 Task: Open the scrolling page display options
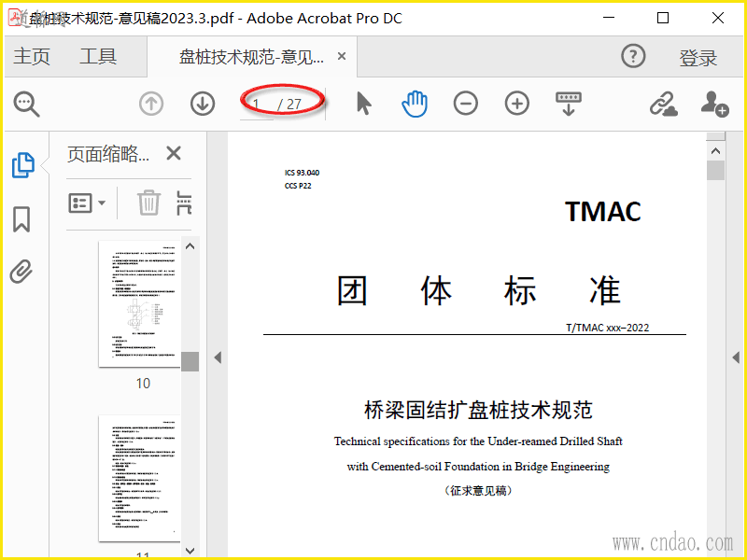(x=569, y=104)
